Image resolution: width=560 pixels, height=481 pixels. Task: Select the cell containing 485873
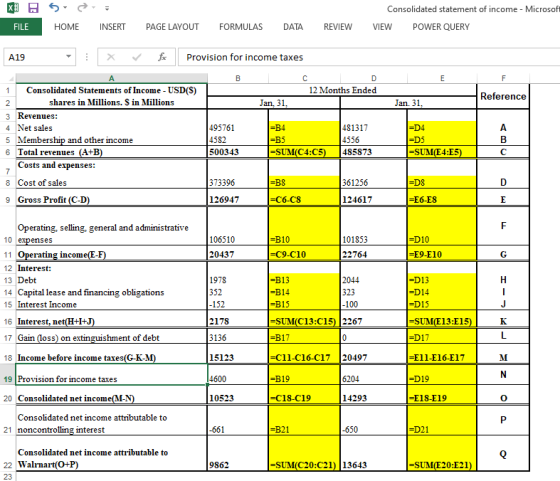click(374, 152)
